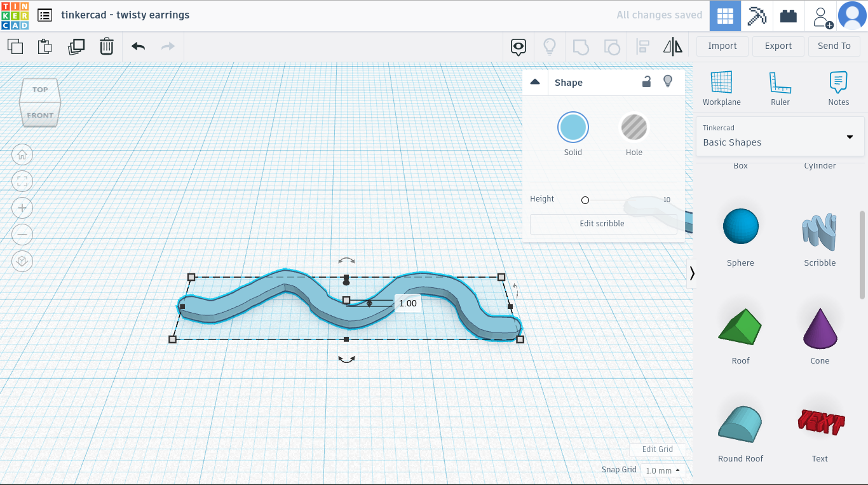Click Fit all in view button
Screen dimensions: 868x485
pos(22,181)
